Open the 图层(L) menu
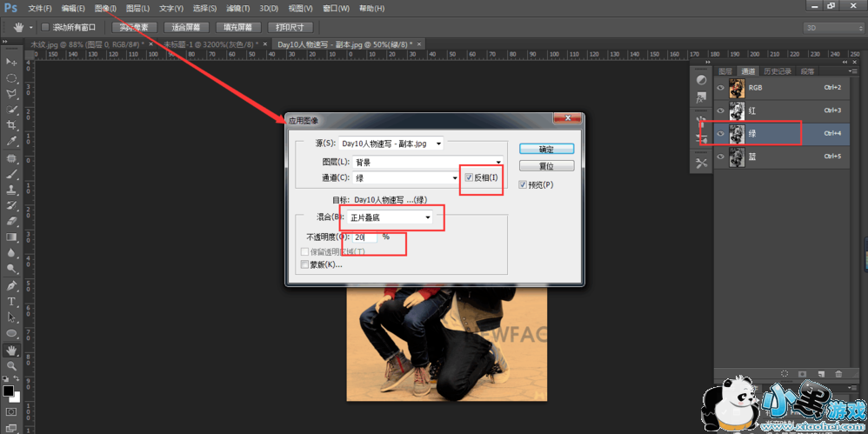This screenshot has height=434, width=868. (x=137, y=9)
